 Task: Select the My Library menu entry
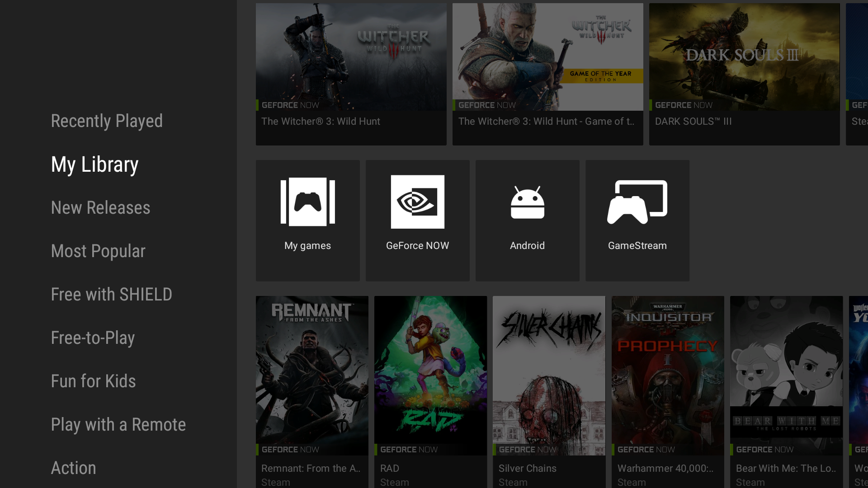[94, 164]
